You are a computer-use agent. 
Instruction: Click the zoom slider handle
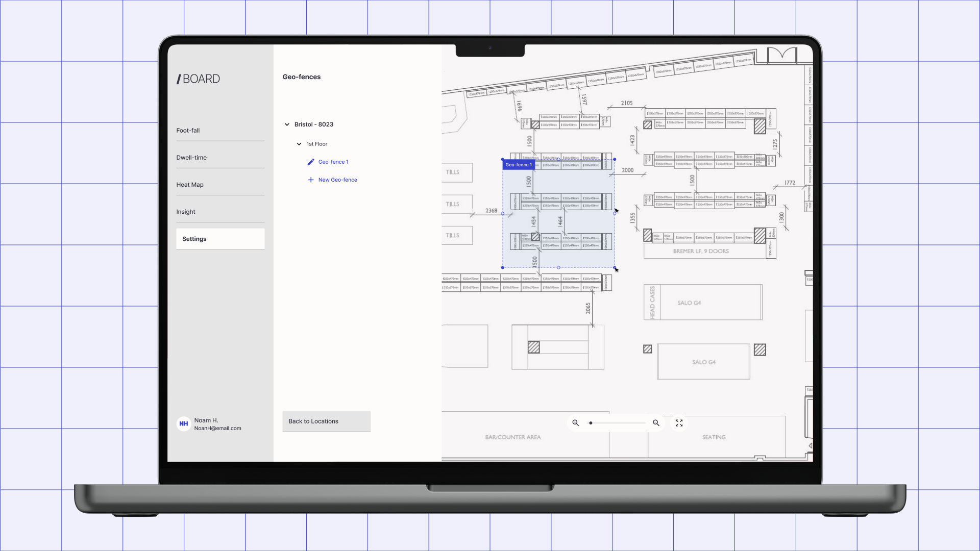[591, 423]
